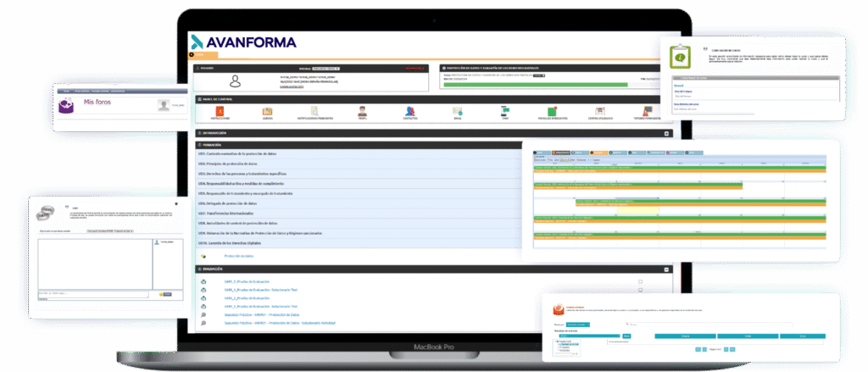Tick checkbox for 0495_1 Solucionario Test
Screen dimensions: 868x372
641,290
